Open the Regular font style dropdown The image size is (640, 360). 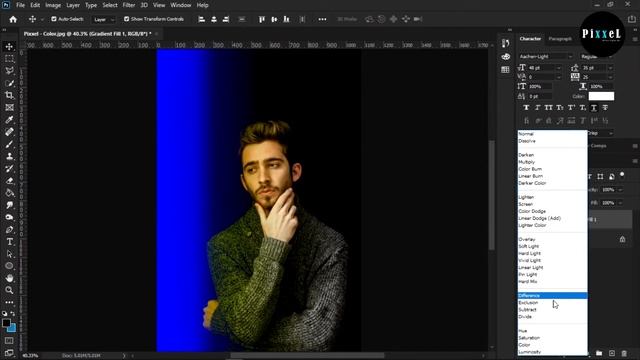611,56
